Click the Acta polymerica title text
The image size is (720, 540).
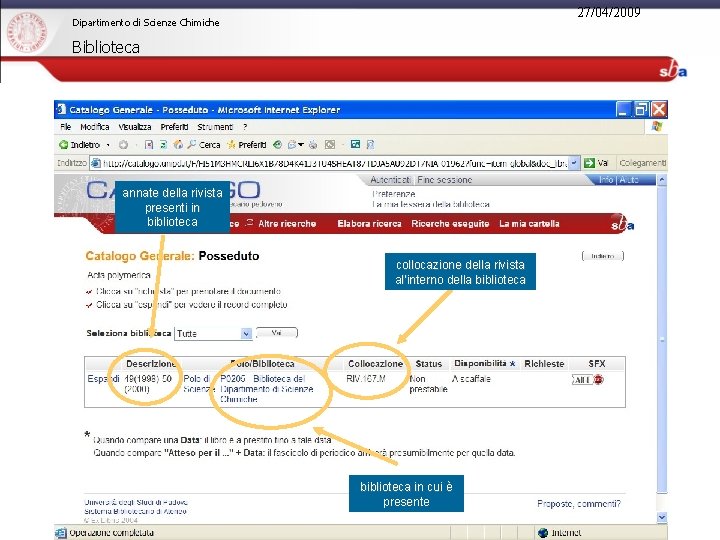click(x=118, y=275)
